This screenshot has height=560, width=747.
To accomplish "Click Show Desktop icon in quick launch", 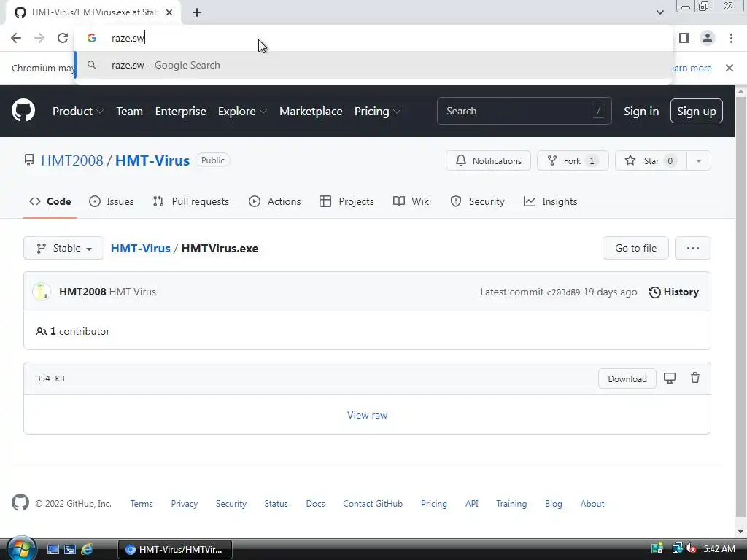I will pyautogui.click(x=53, y=550).
